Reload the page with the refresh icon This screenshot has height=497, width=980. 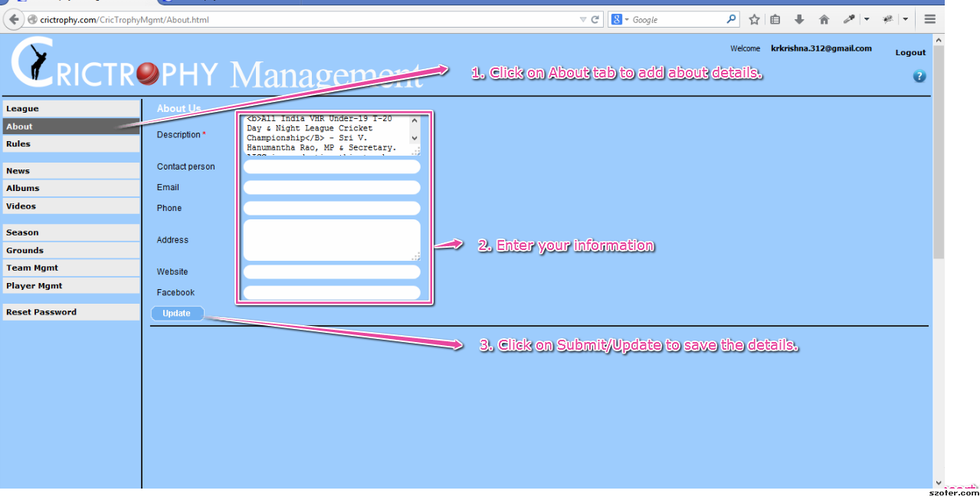[595, 20]
